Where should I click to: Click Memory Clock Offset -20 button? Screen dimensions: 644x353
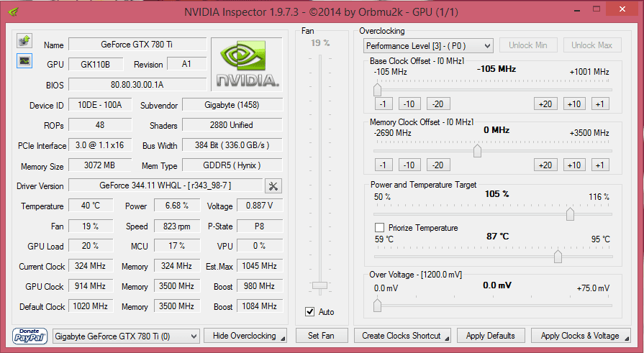tap(438, 165)
